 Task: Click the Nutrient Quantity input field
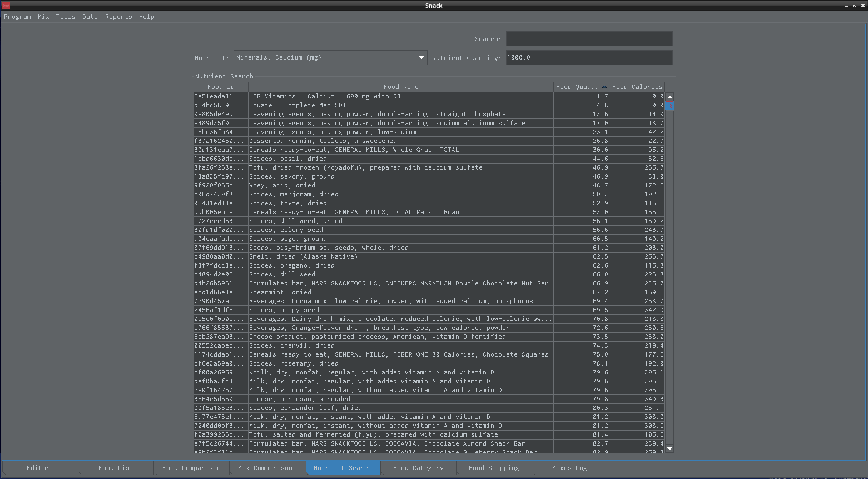(x=589, y=58)
